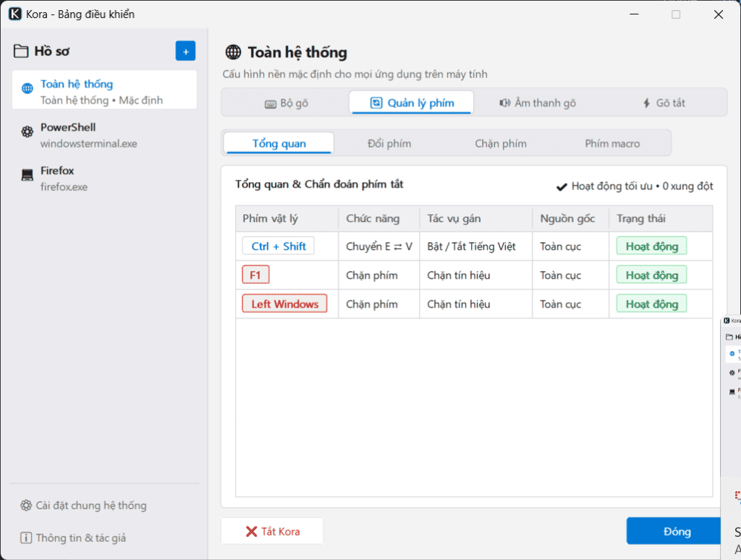Click the info icon for Thông tin & tác giả

[x=26, y=538]
